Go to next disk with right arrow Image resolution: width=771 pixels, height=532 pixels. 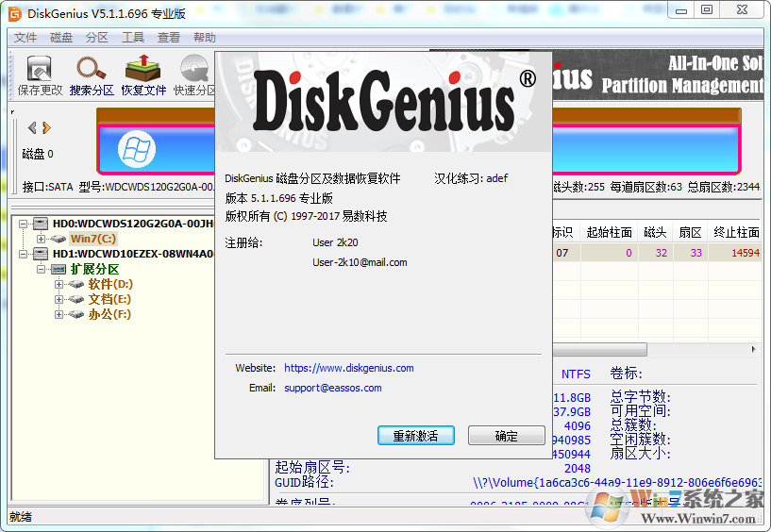(46, 128)
